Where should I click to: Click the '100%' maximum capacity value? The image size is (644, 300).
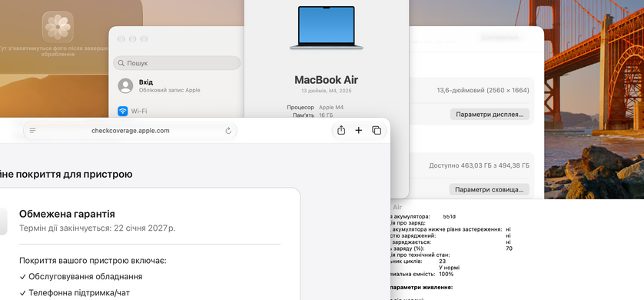[x=446, y=274]
